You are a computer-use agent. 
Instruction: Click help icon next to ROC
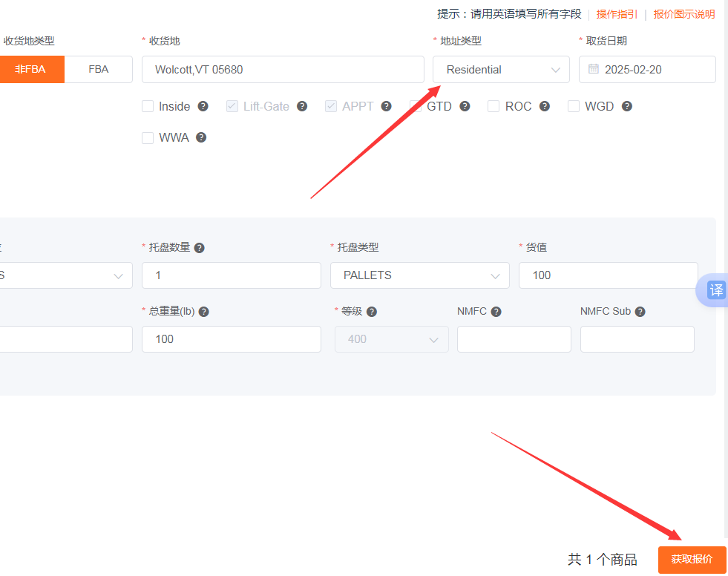pyautogui.click(x=545, y=106)
